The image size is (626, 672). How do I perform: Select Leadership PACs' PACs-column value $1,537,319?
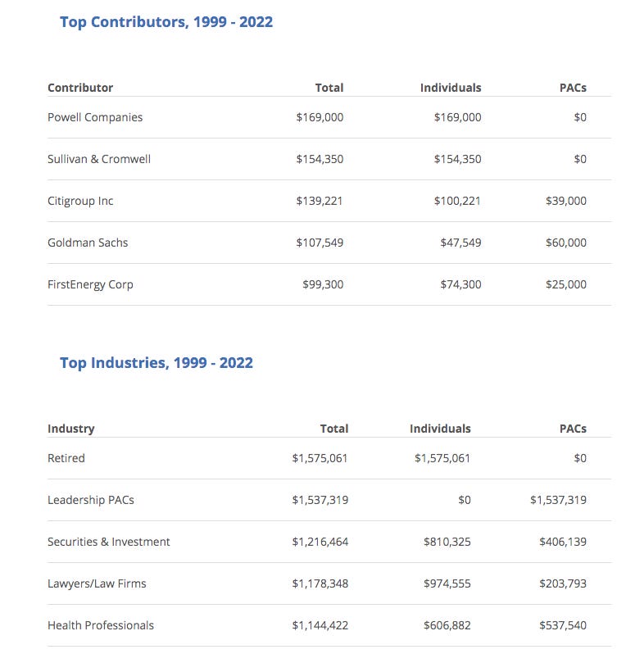[x=558, y=500]
